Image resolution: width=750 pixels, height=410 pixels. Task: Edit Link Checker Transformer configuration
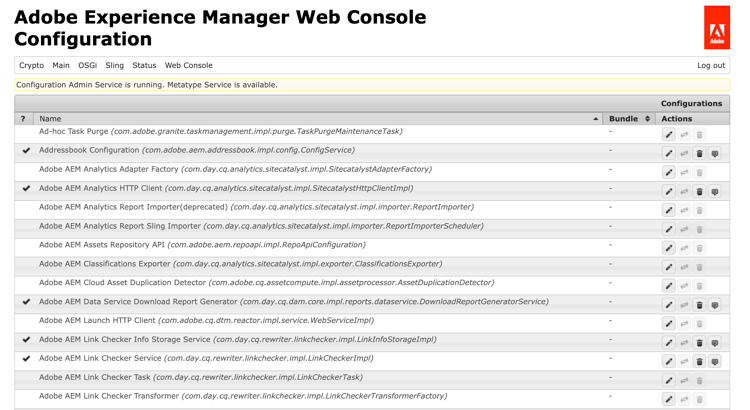pyautogui.click(x=669, y=399)
